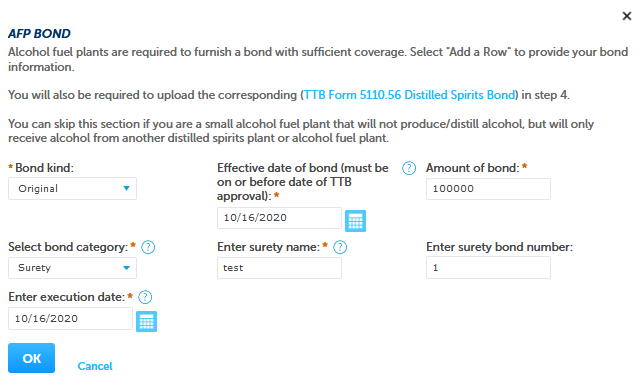642x385 pixels.
Task: Expand the bond category dropdown showing Surety
Action: (x=72, y=268)
